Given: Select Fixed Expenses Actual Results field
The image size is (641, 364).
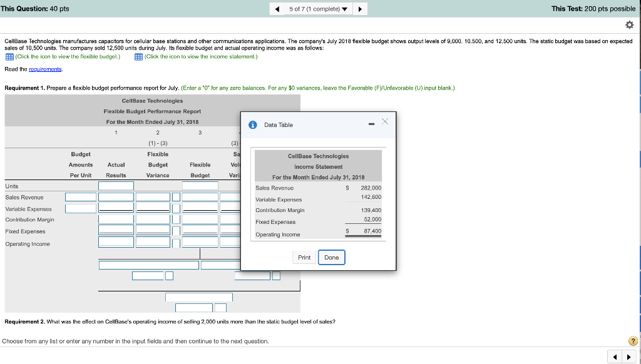Looking at the screenshot, I should point(116,230).
